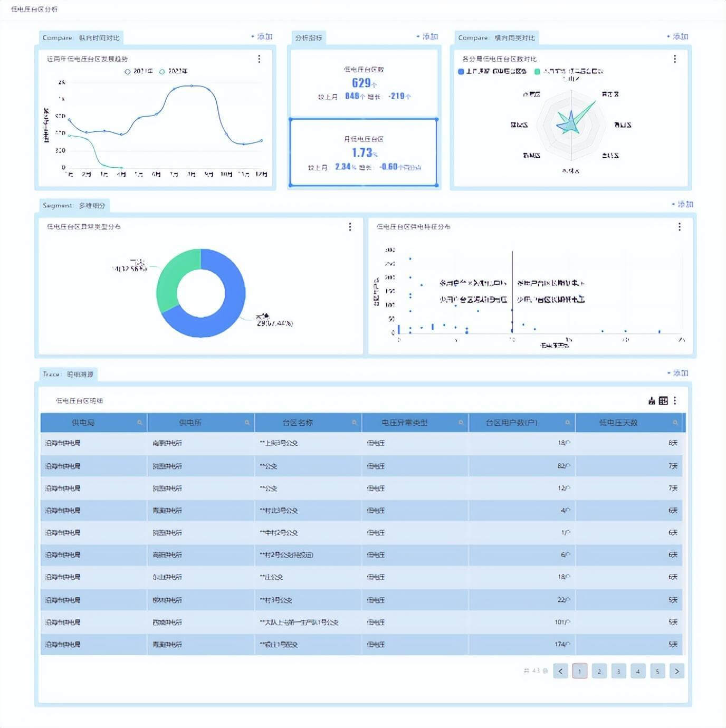
Task: Toggle the blue series in the radar chart legend
Action: coord(492,71)
